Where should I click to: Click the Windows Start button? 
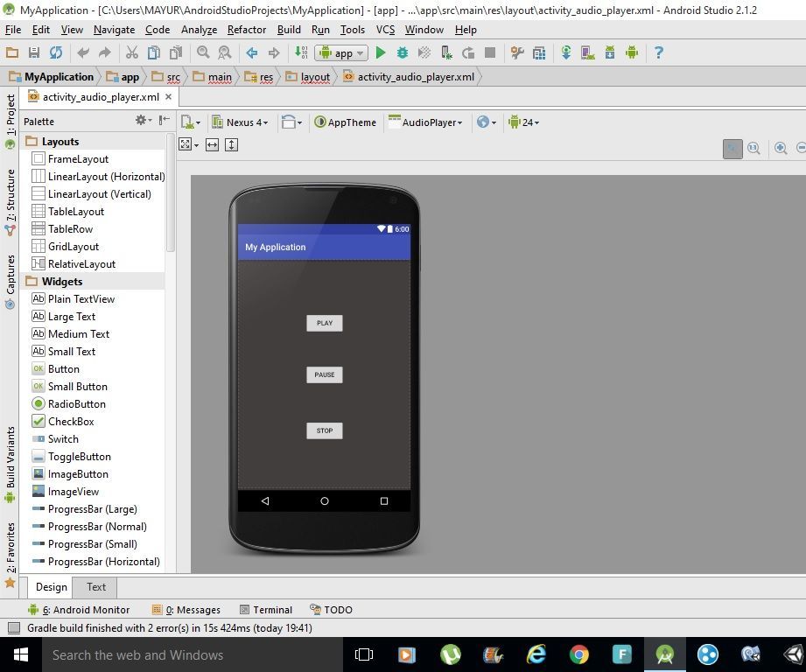(x=20, y=654)
